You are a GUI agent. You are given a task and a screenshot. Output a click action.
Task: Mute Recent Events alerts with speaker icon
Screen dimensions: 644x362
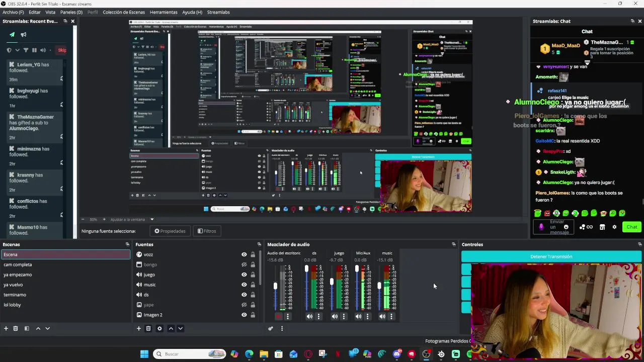[43, 50]
